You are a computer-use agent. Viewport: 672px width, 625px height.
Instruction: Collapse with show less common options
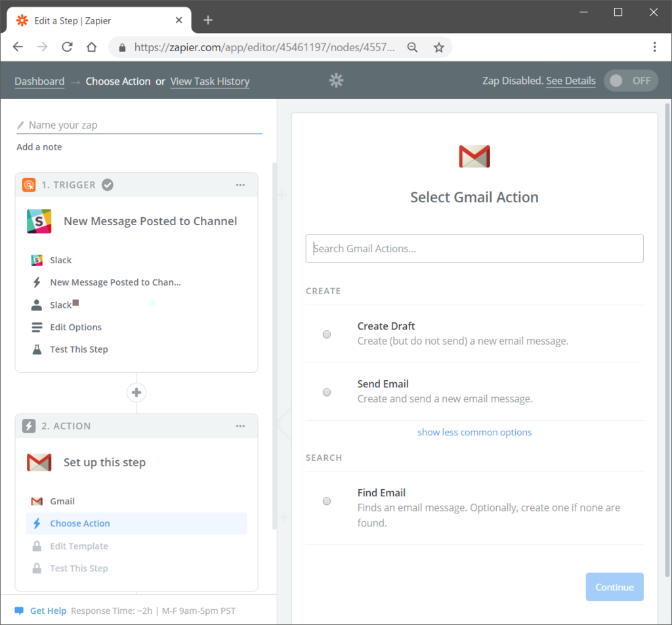click(x=474, y=432)
